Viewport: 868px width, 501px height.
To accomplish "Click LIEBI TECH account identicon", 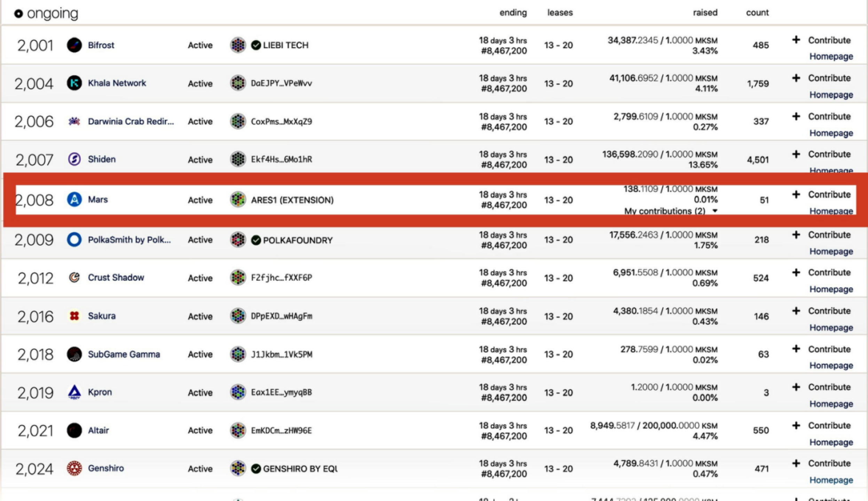I will coord(238,45).
